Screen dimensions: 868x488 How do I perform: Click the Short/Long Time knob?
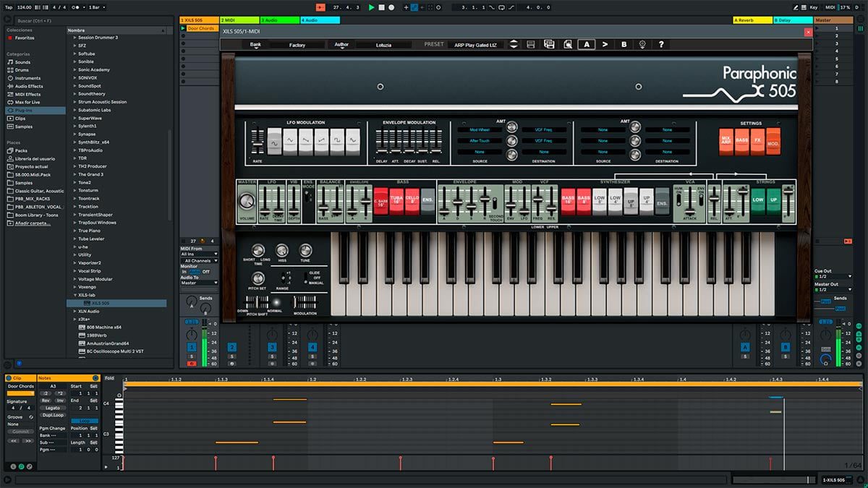pyautogui.click(x=258, y=250)
